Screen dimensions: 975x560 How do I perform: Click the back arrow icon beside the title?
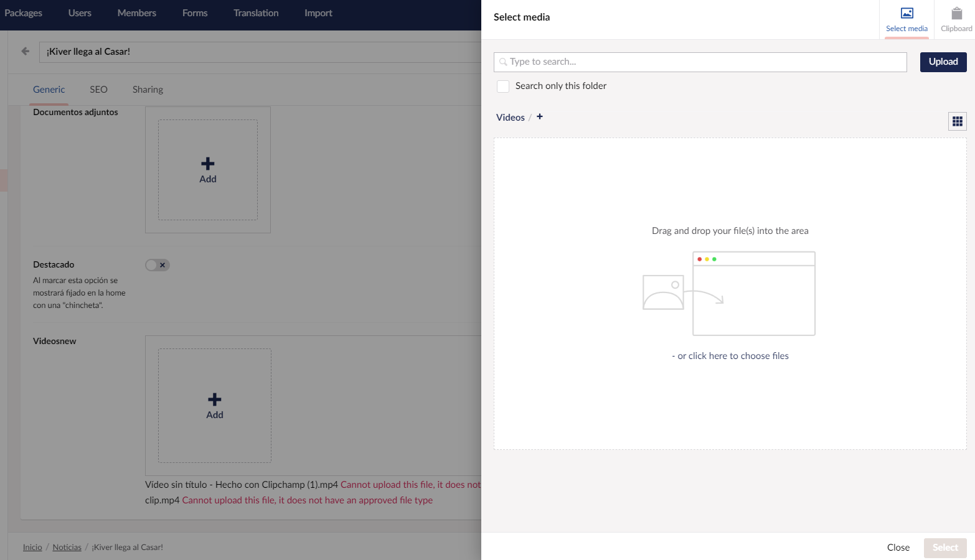[26, 52]
